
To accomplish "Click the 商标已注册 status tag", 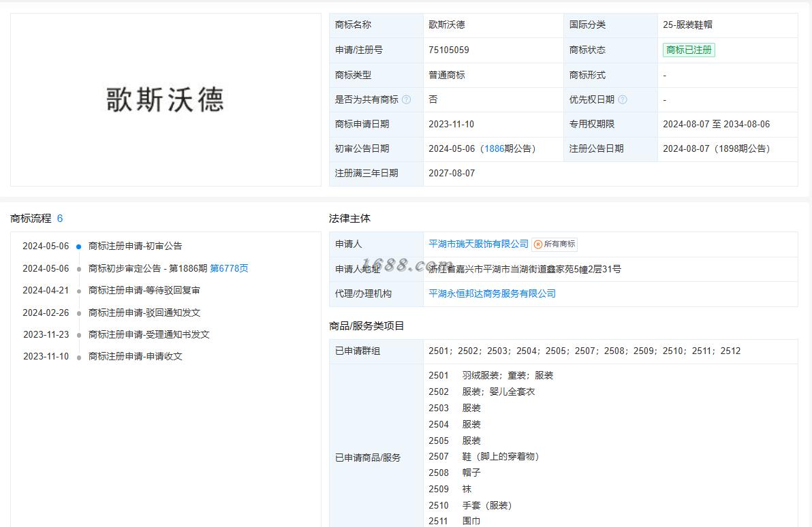I will 689,50.
